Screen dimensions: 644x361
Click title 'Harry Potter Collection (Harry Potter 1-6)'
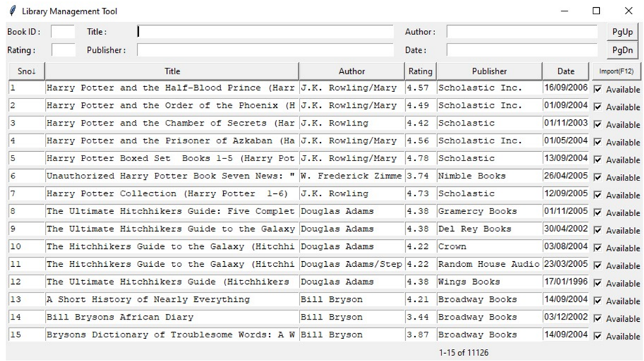[x=172, y=194]
